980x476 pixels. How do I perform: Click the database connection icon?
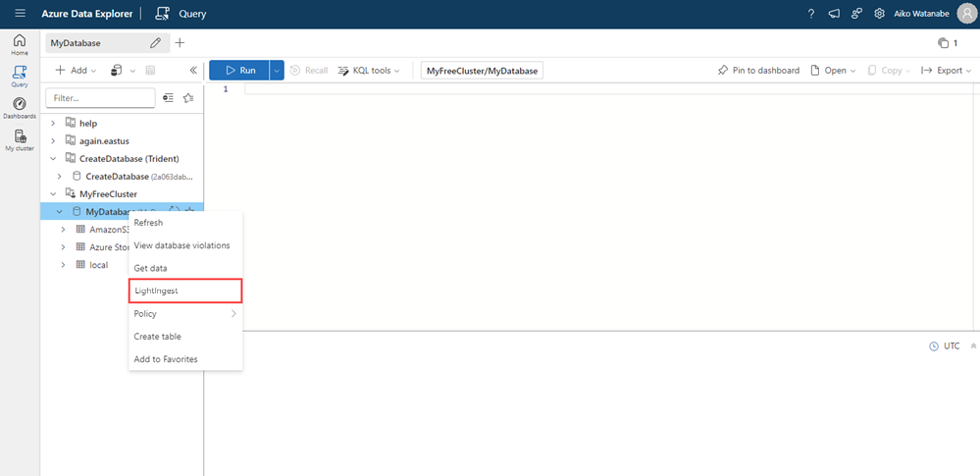(x=117, y=70)
